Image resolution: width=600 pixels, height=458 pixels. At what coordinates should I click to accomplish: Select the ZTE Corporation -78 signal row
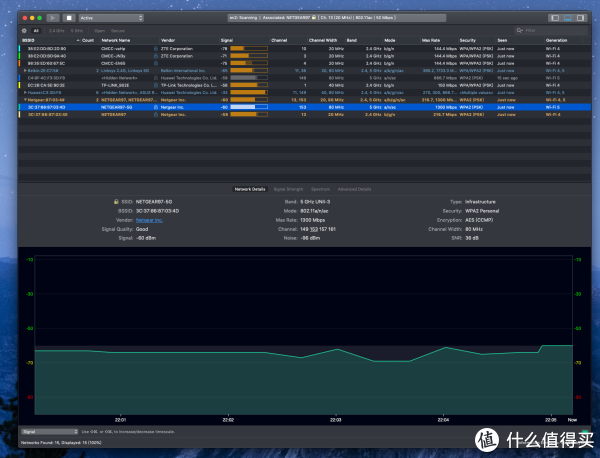point(305,49)
